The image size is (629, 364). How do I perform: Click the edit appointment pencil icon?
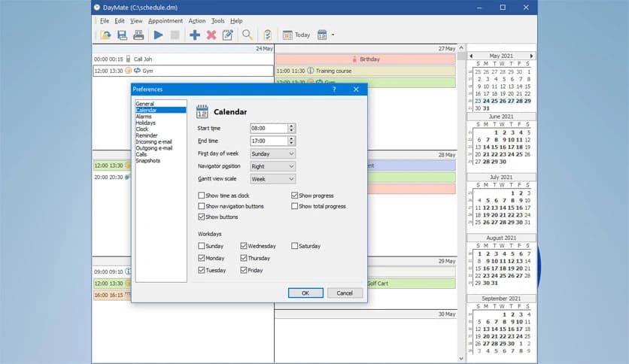click(227, 35)
